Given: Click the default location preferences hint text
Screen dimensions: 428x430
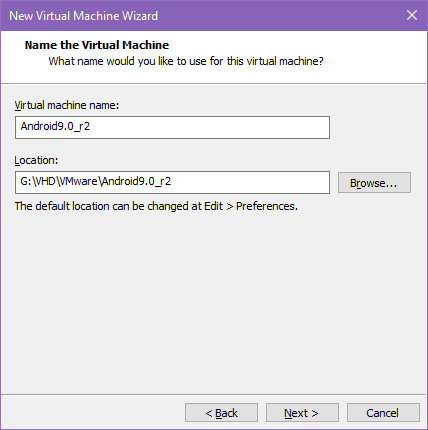Looking at the screenshot, I should pos(156,206).
